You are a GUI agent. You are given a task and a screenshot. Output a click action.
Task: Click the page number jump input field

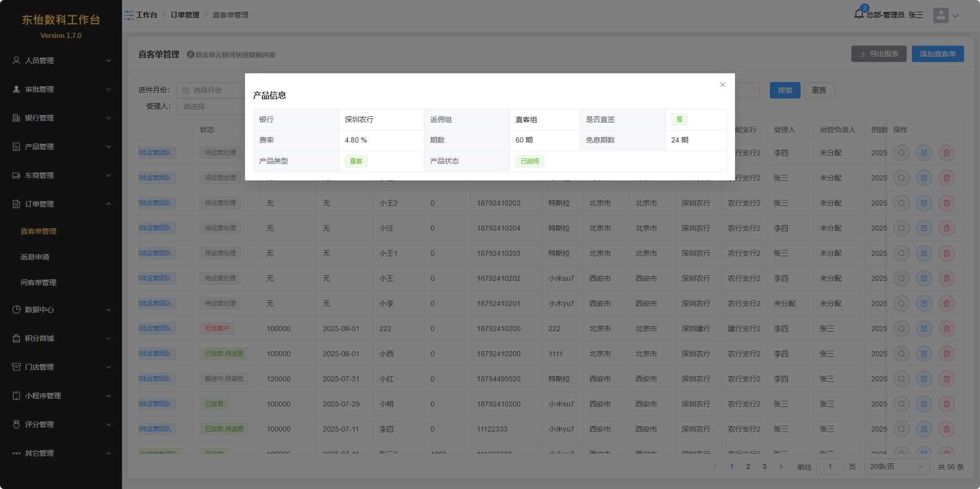[x=830, y=466]
